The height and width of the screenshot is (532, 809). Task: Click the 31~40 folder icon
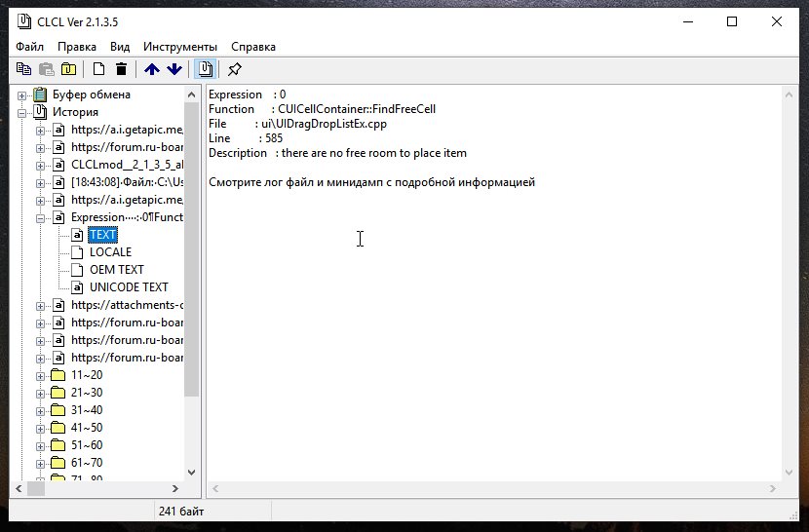click(x=58, y=410)
